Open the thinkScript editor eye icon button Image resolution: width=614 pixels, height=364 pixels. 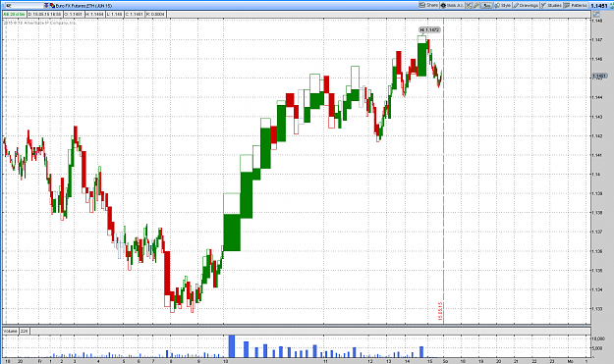pyautogui.click(x=452, y=5)
